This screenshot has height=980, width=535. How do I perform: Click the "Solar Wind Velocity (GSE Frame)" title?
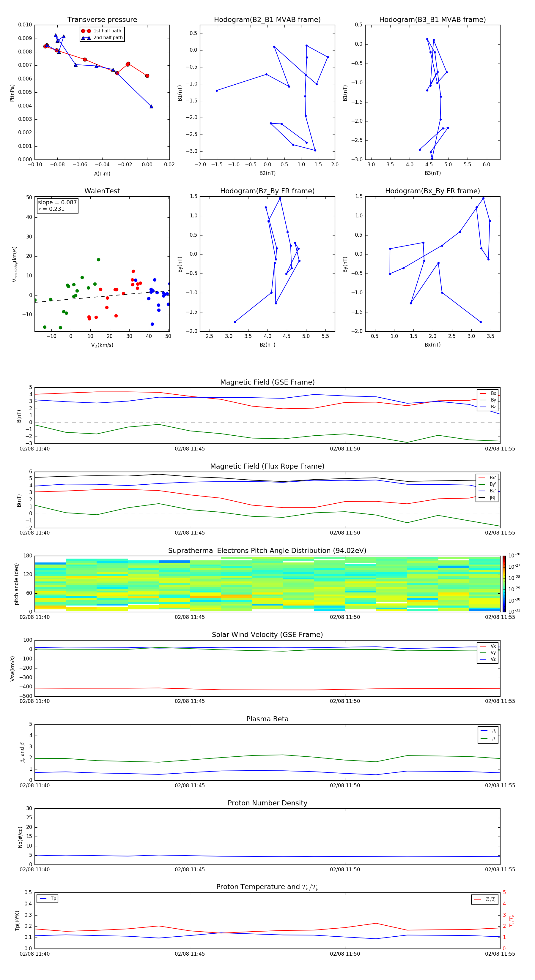[x=267, y=635]
